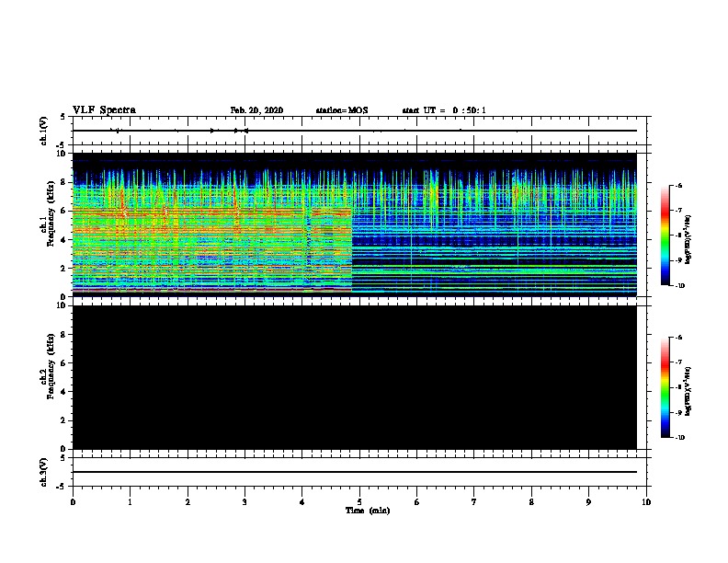
Task: Click the ch.3(V) axis label
Action: pyautogui.click(x=43, y=472)
